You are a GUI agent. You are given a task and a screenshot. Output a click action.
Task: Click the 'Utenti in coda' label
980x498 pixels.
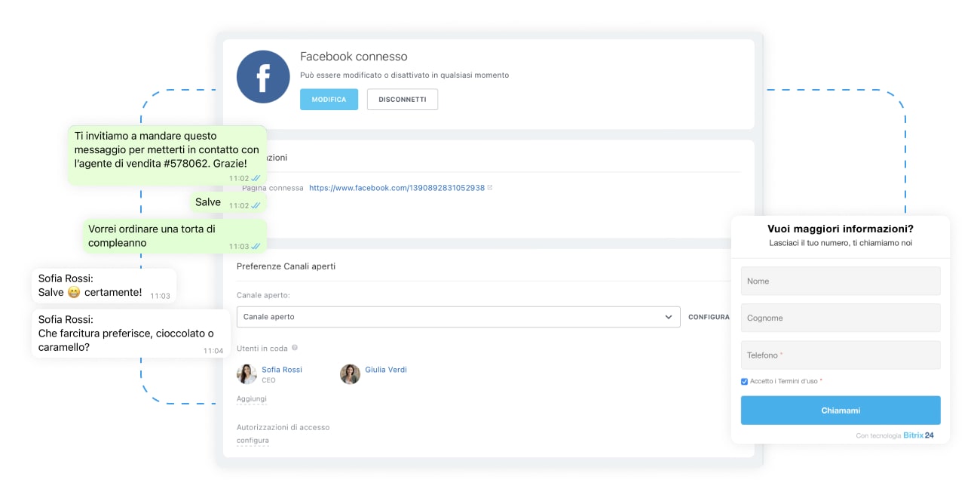[x=262, y=348]
